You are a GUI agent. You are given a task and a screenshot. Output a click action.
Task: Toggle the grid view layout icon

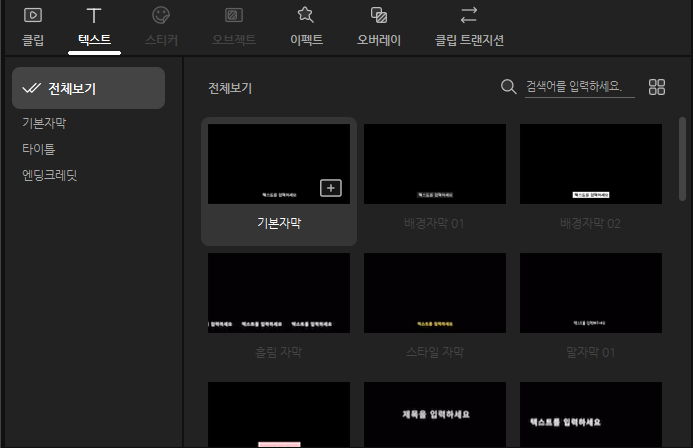tap(657, 87)
